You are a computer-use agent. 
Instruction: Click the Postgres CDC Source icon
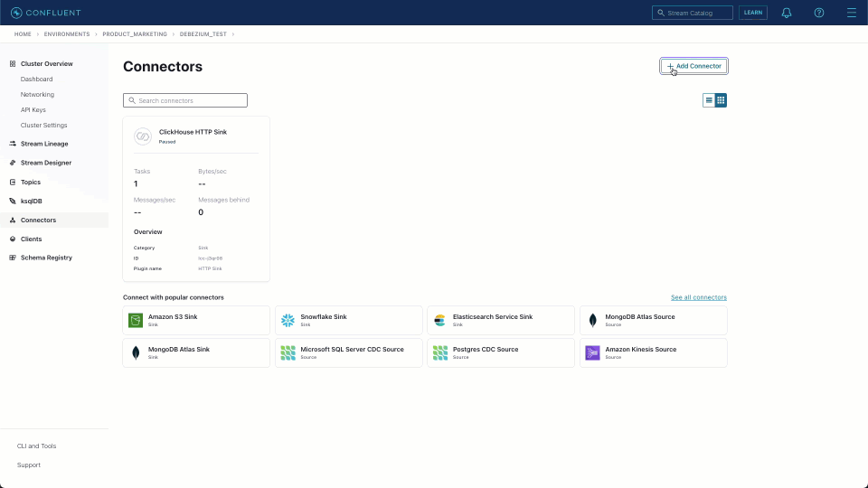click(x=440, y=353)
